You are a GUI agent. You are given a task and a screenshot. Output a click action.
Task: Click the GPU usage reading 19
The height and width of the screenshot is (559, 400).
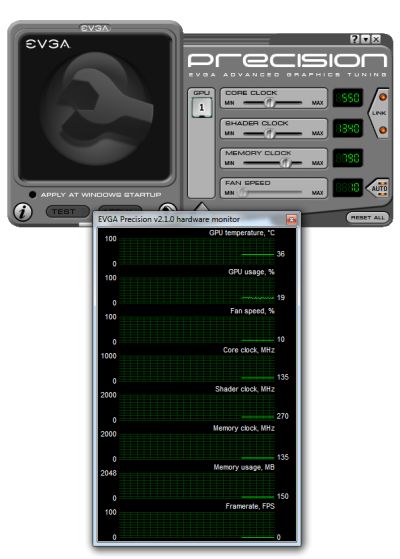(x=281, y=298)
